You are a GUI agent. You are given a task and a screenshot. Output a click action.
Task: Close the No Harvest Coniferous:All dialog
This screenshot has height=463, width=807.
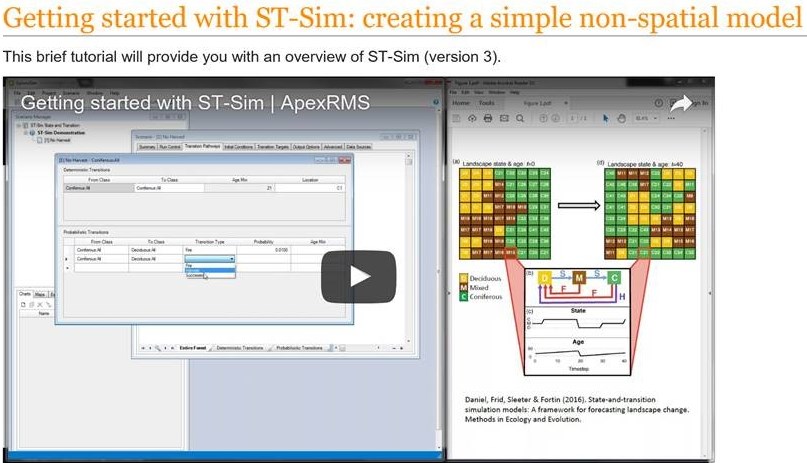click(x=345, y=160)
